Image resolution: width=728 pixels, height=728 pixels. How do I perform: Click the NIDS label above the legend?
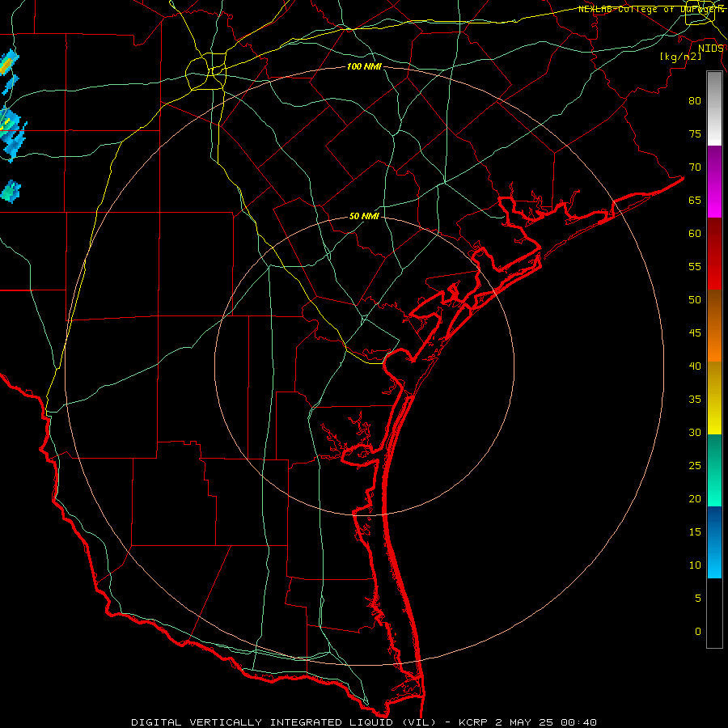[710, 49]
